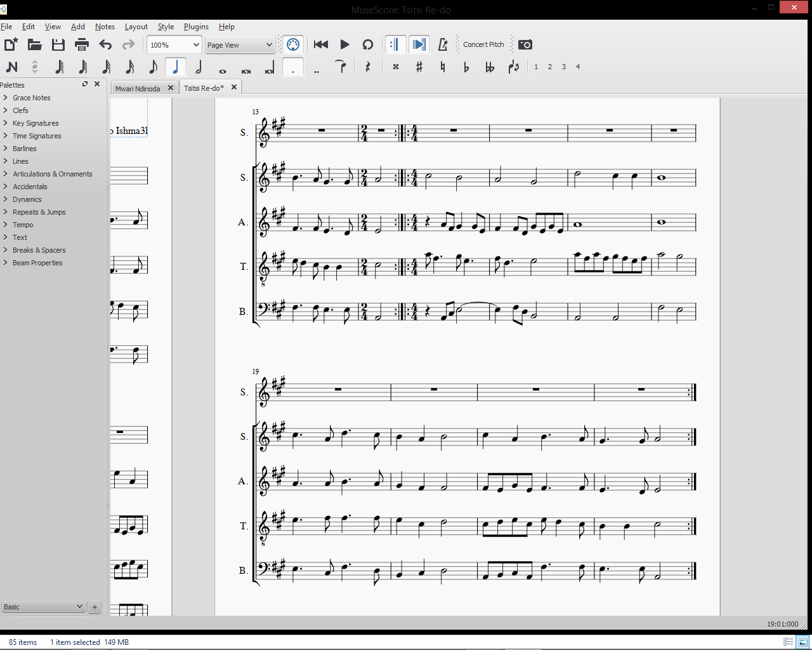
Task: Select voice 4
Action: click(578, 67)
